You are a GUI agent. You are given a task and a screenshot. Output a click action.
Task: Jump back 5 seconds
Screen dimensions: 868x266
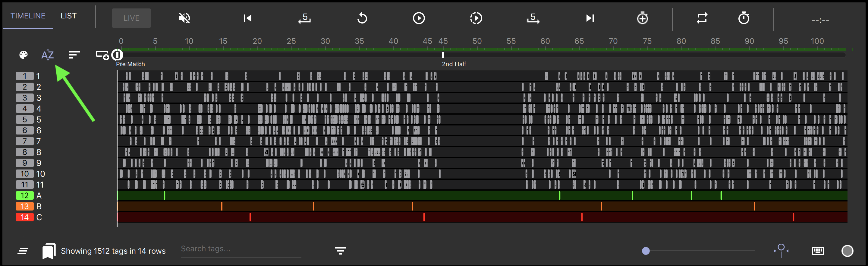(305, 18)
